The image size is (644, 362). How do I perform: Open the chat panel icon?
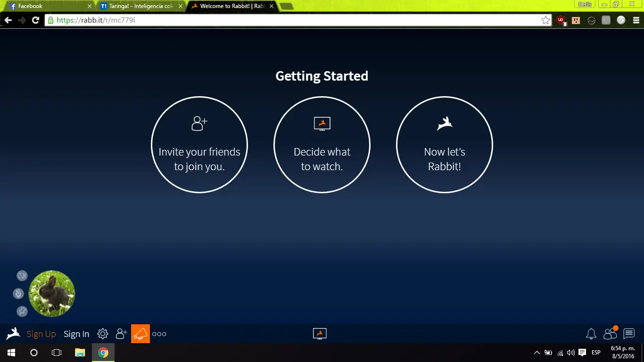click(629, 334)
